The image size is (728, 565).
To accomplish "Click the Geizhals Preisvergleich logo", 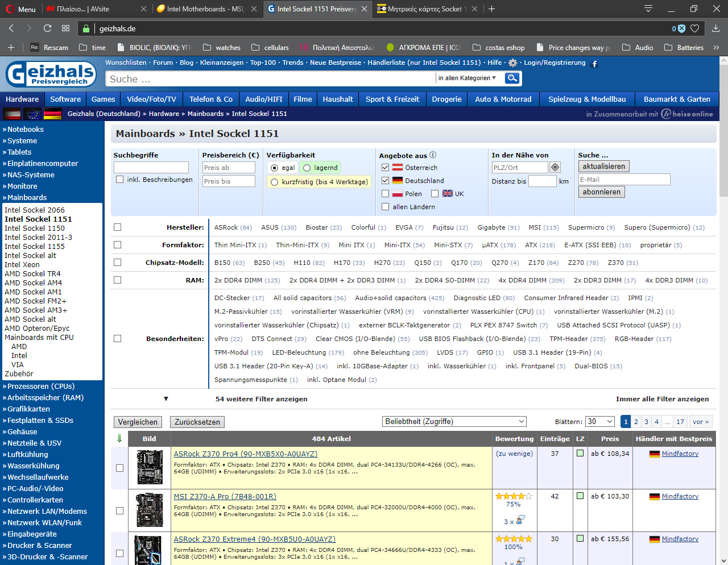I will coord(51,74).
